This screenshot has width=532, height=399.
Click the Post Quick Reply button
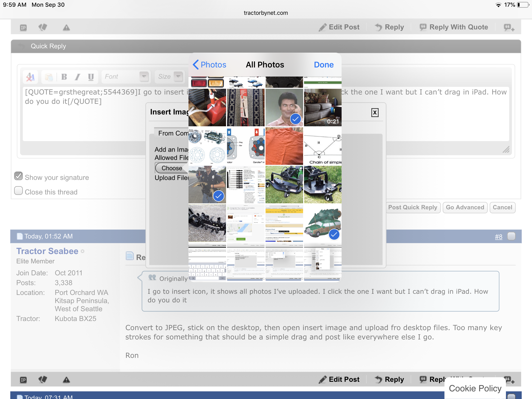[x=412, y=207]
